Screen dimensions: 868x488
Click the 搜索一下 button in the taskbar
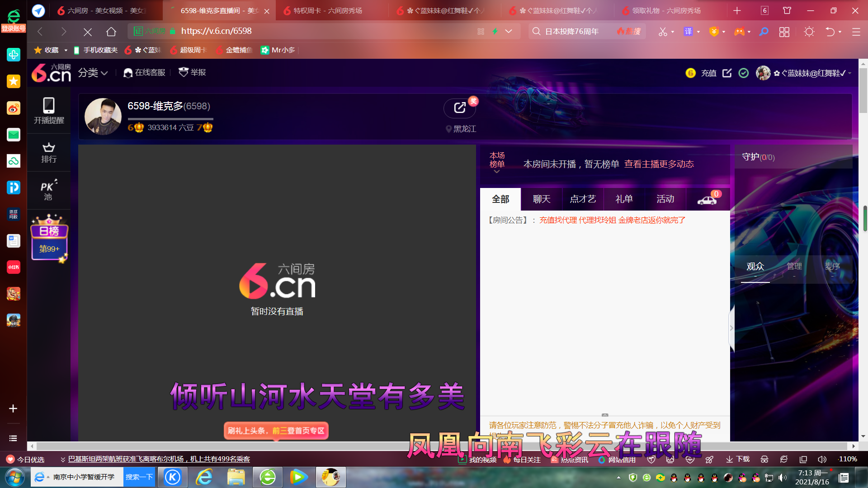pyautogui.click(x=139, y=477)
